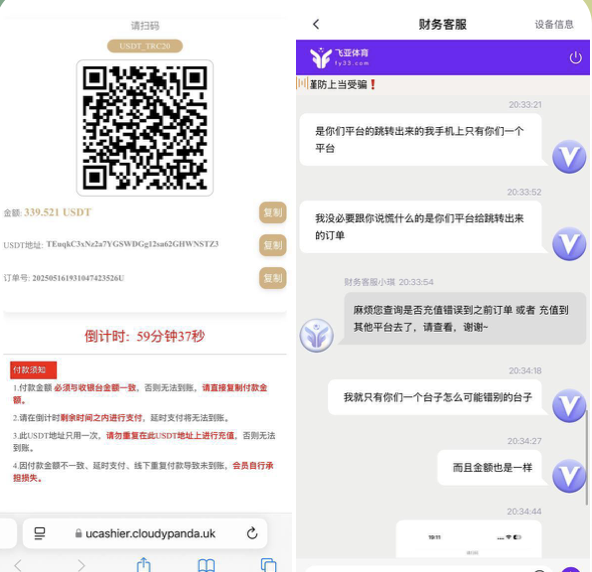The image size is (592, 572).
Task: Tap the agent name 财务客服小琪 label
Action: click(369, 282)
